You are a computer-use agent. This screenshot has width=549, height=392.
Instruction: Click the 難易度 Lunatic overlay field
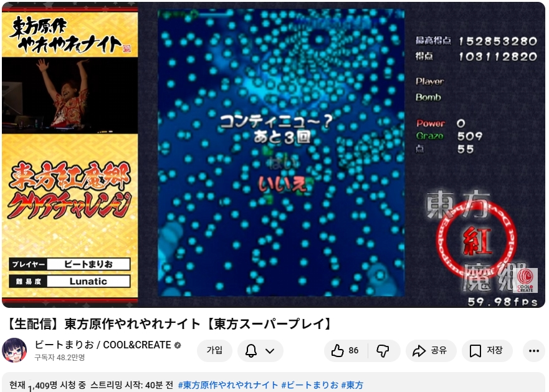pos(70,281)
